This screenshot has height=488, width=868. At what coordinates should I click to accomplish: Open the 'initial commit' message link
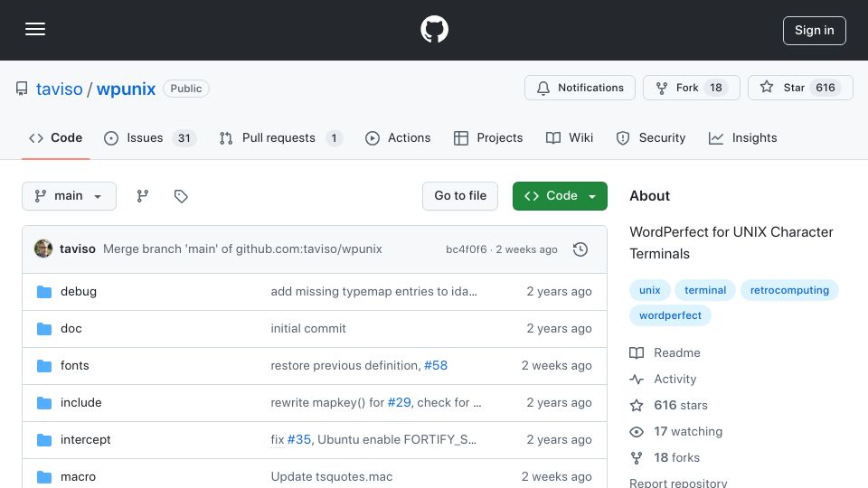307,329
